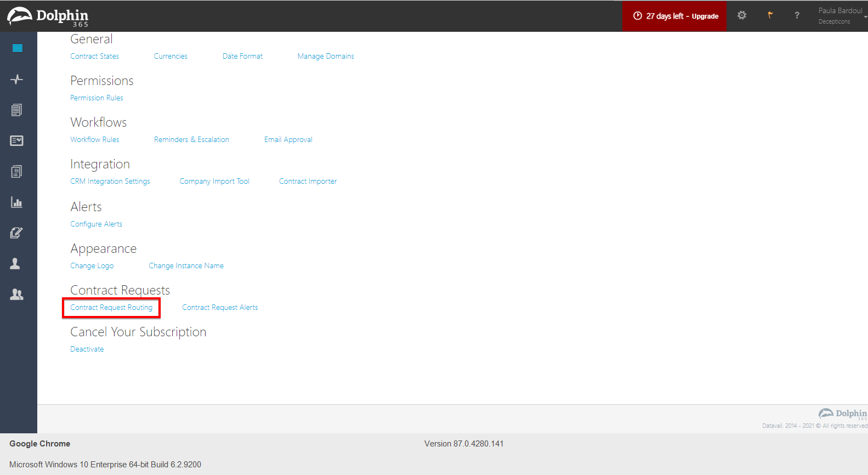The width and height of the screenshot is (868, 475).
Task: Toggle the hamburger menu in sidebar
Action: coord(17,48)
